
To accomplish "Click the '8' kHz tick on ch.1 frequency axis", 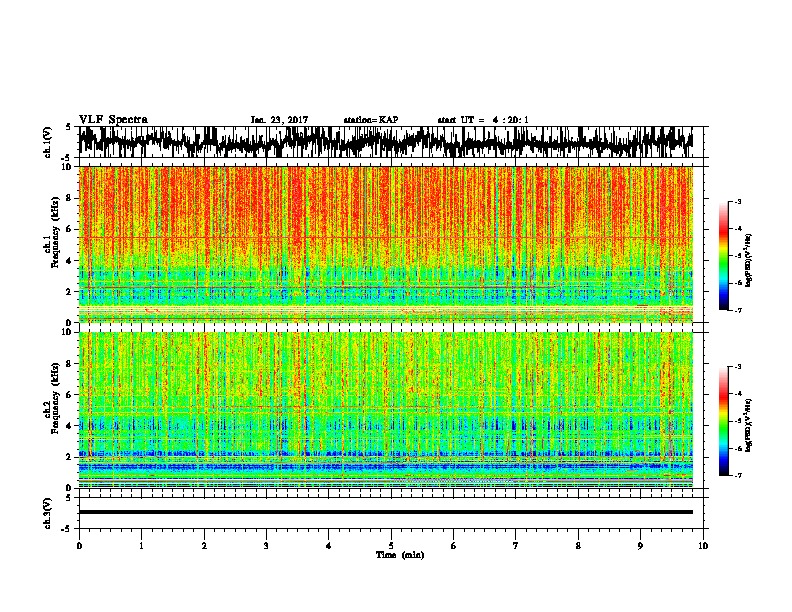I will tap(70, 198).
